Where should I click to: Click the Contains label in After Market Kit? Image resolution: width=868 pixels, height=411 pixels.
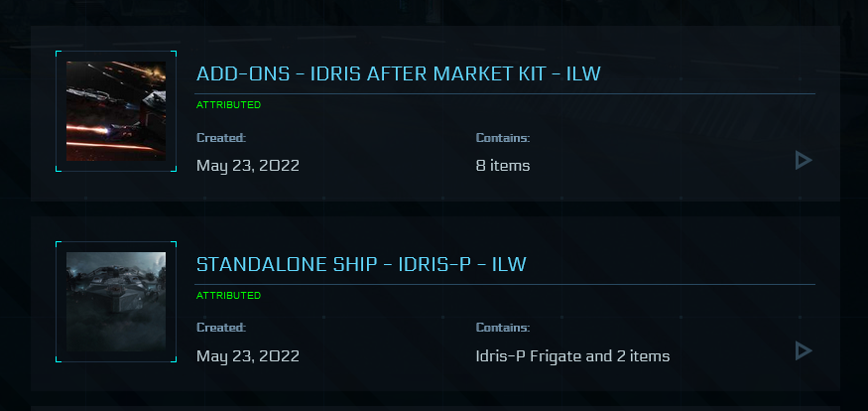pyautogui.click(x=503, y=137)
